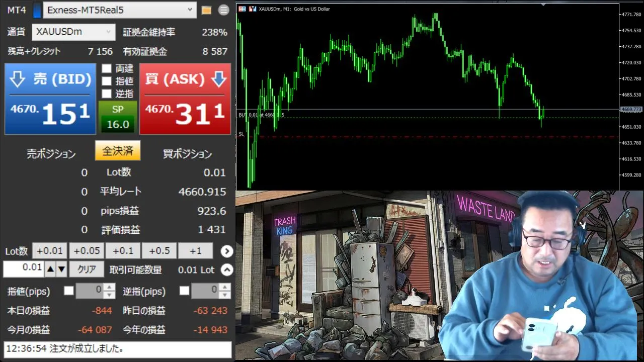Click the 逆指(pips) value field

205,290
